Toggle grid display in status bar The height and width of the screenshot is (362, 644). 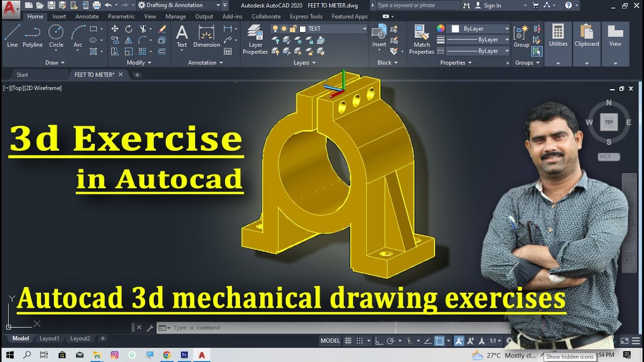click(348, 341)
